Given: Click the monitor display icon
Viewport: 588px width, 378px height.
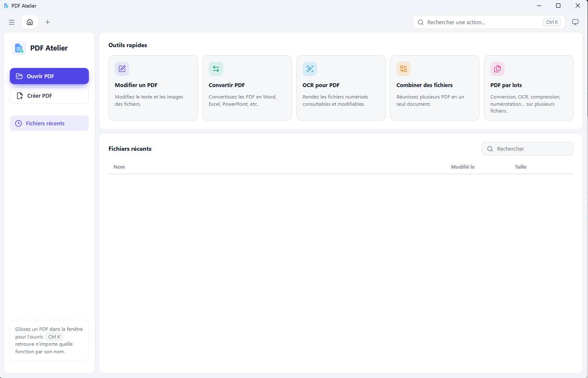Looking at the screenshot, I should pyautogui.click(x=575, y=22).
